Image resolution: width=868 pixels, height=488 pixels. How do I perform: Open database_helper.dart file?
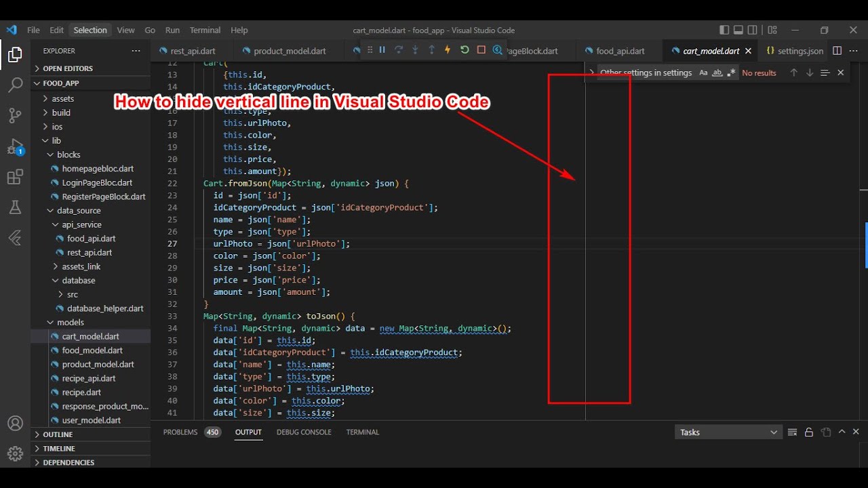pyautogui.click(x=91, y=308)
